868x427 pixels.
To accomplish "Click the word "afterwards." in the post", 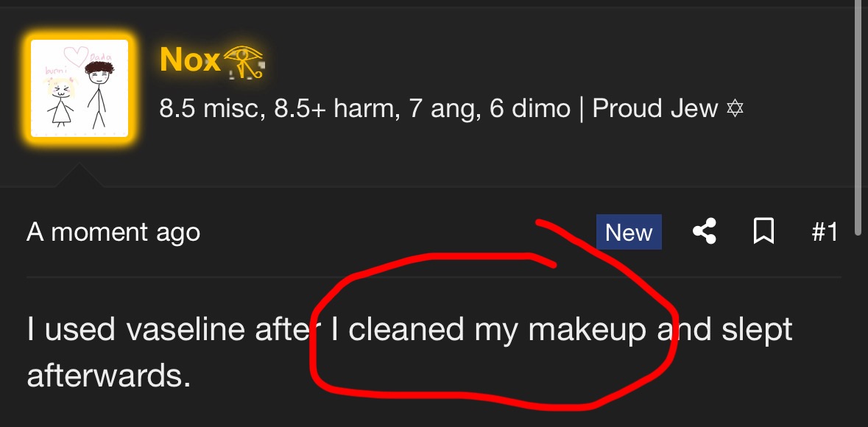I will click(108, 375).
